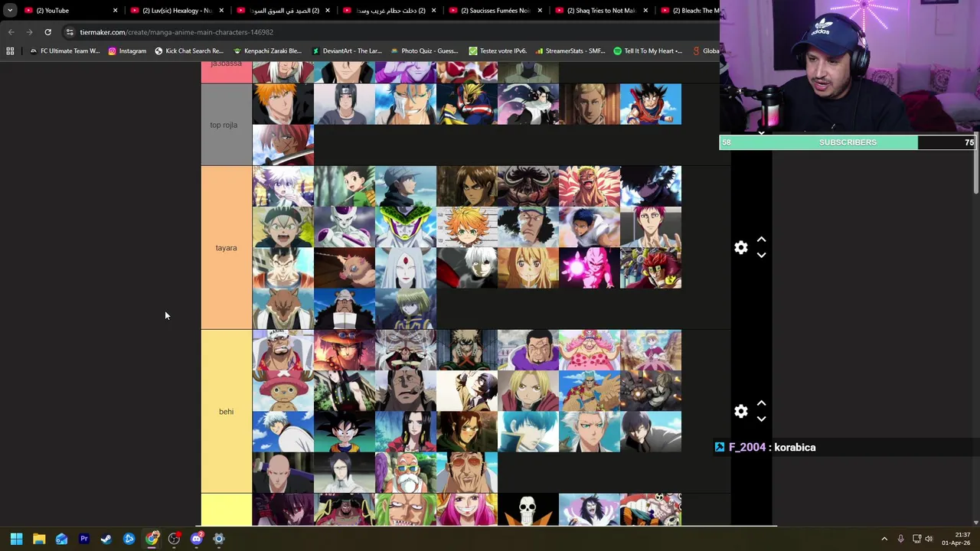Screen dimensions: 980x551
Task: Select the Frieza thumbnail in tayara tier
Action: 345,227
